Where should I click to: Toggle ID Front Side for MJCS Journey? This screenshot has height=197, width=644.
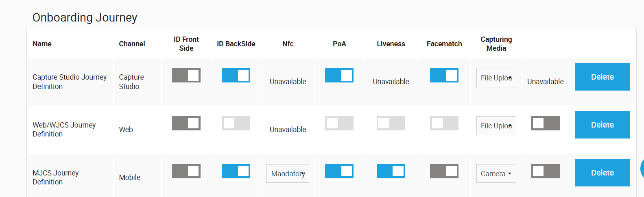(186, 171)
